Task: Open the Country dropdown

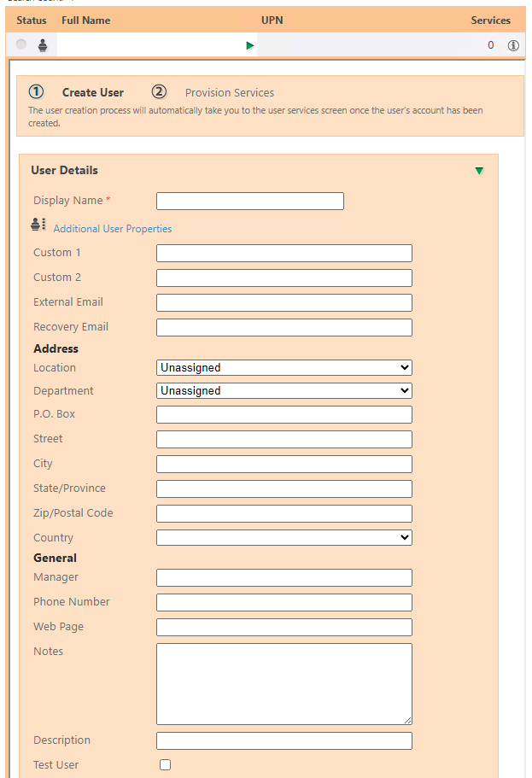Action: (x=284, y=538)
